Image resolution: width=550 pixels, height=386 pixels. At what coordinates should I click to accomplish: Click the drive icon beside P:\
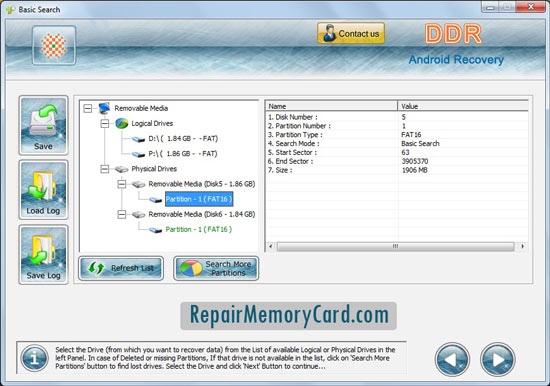(x=139, y=154)
